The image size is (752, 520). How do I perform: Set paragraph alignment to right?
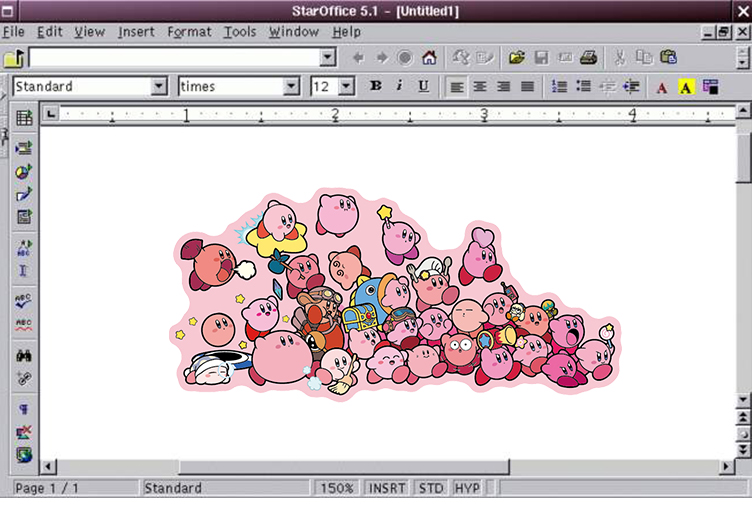click(x=504, y=87)
